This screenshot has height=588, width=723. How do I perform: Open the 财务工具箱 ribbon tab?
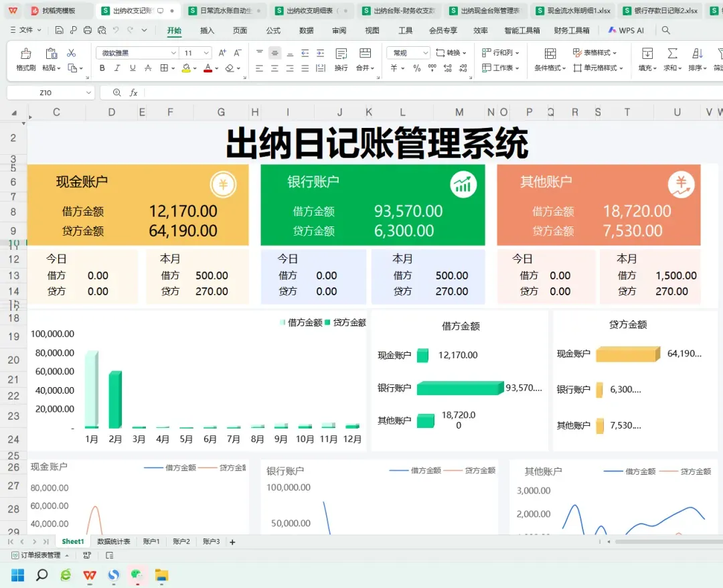click(572, 30)
